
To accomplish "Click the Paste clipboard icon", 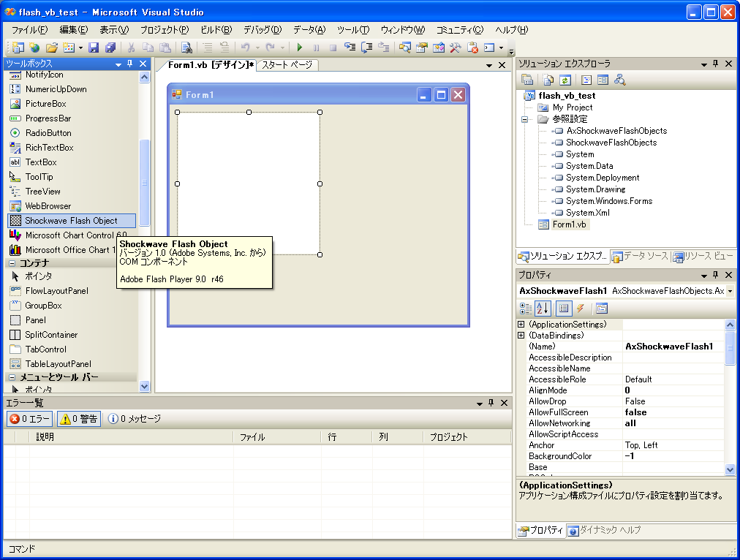I will [165, 48].
